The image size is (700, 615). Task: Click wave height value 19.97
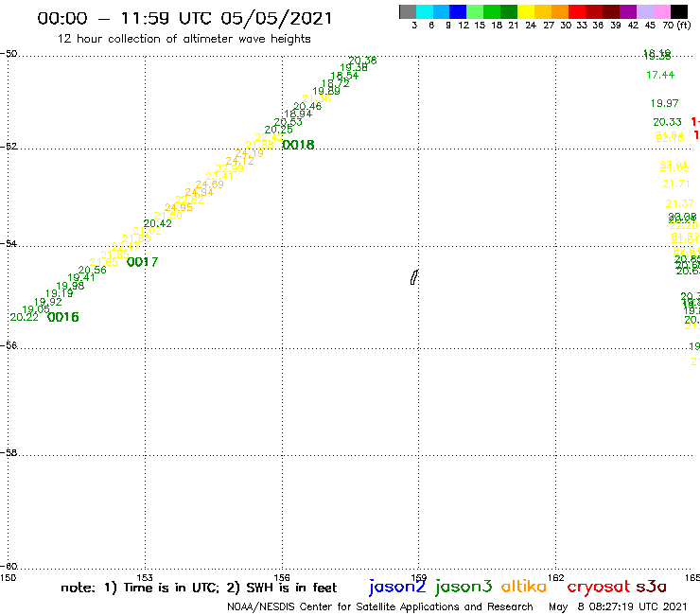[664, 104]
